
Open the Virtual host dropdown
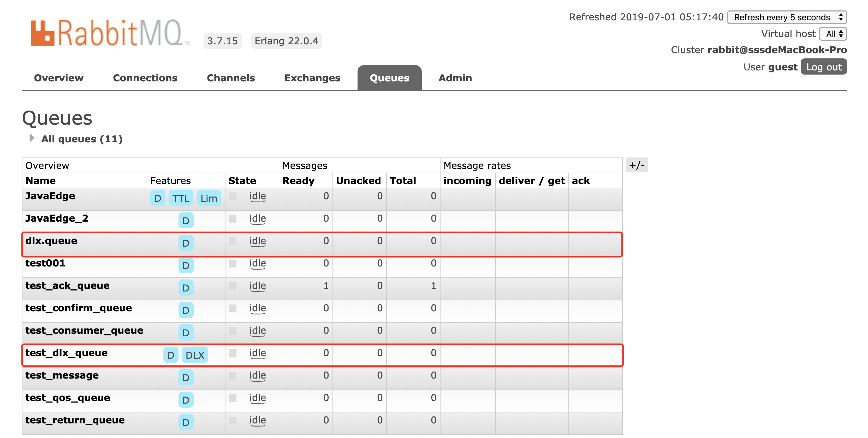[x=833, y=34]
